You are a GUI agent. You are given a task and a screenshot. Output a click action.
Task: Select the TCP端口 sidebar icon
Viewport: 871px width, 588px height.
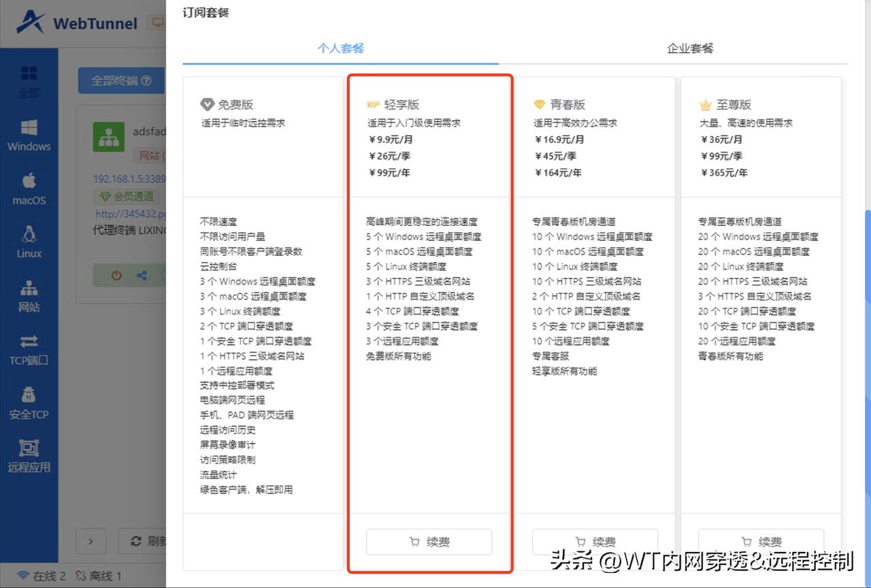point(28,350)
